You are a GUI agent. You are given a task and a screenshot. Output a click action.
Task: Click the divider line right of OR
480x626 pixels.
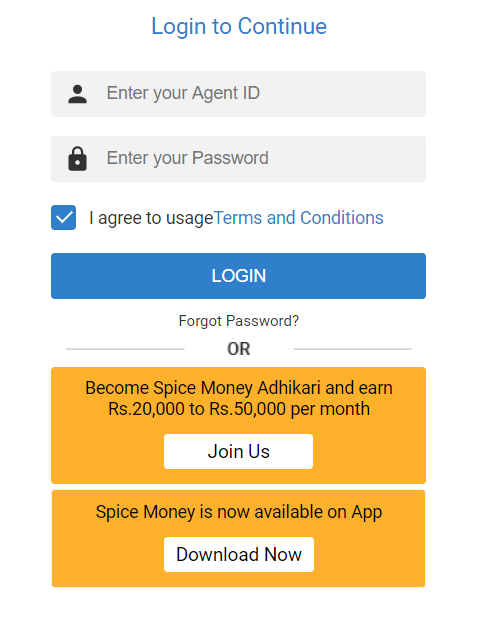click(353, 349)
